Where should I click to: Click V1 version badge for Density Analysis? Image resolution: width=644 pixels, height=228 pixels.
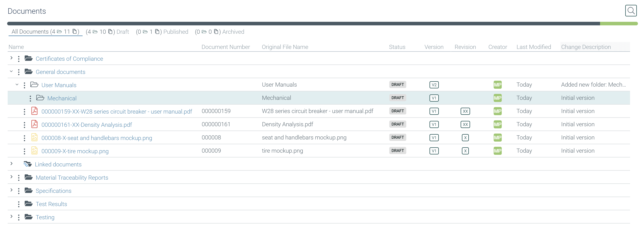pos(434,124)
